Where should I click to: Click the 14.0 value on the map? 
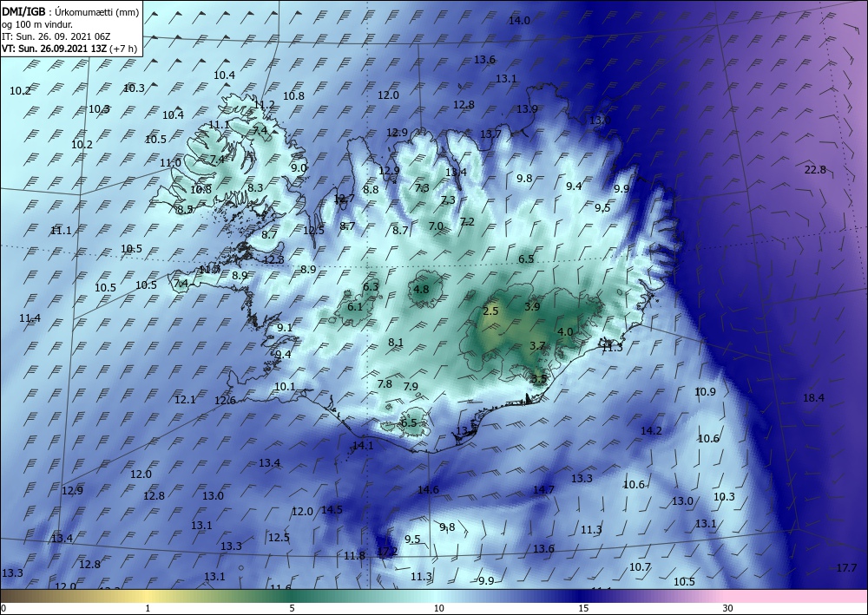pos(519,21)
